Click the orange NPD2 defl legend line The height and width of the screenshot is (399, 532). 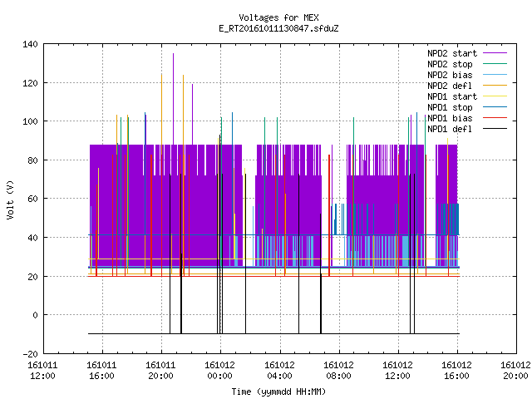tap(495, 86)
